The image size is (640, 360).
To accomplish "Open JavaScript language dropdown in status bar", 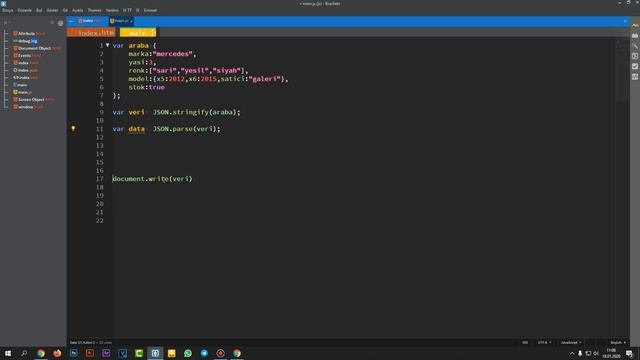I will click(571, 342).
